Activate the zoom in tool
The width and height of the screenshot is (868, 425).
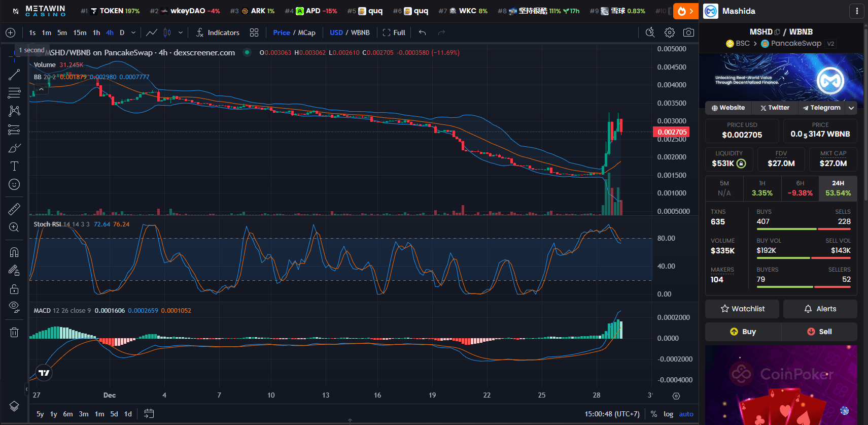[x=14, y=227]
